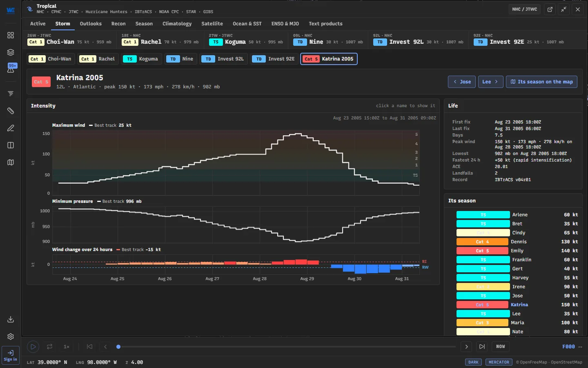Click the Sign in button
Viewport: 588px width, 368px height.
pyautogui.click(x=11, y=355)
